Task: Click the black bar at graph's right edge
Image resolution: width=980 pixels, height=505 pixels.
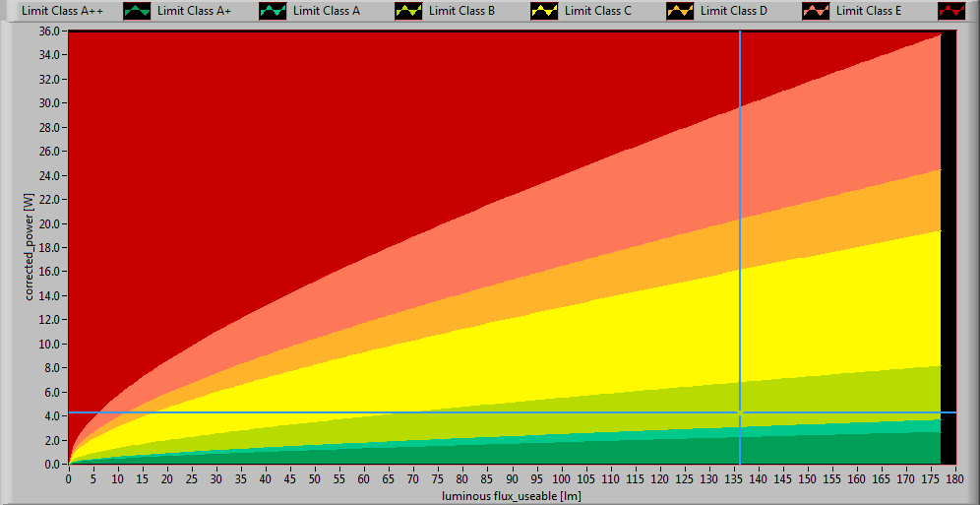Action: point(948,246)
